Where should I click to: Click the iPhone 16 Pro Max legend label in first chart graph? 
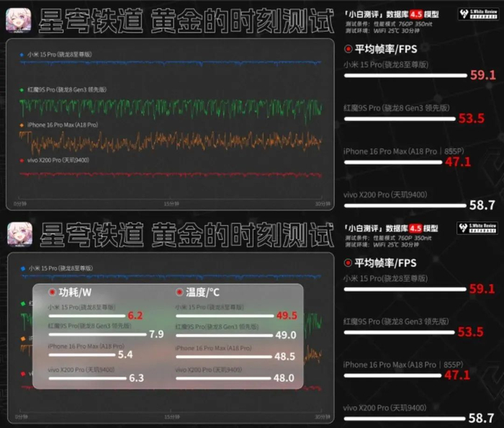pos(63,125)
